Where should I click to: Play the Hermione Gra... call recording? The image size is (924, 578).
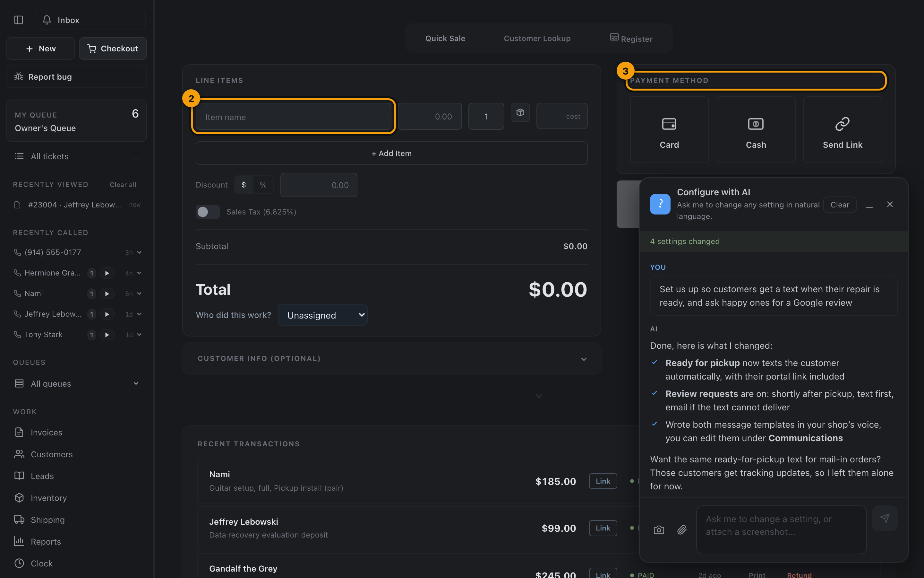107,273
